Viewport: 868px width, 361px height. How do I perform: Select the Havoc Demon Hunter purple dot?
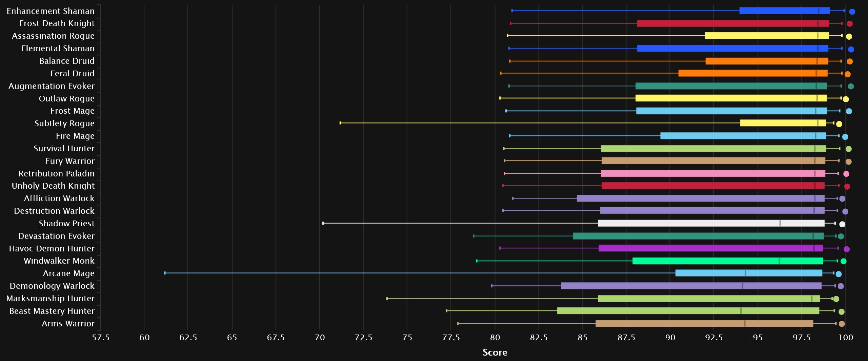click(x=846, y=249)
